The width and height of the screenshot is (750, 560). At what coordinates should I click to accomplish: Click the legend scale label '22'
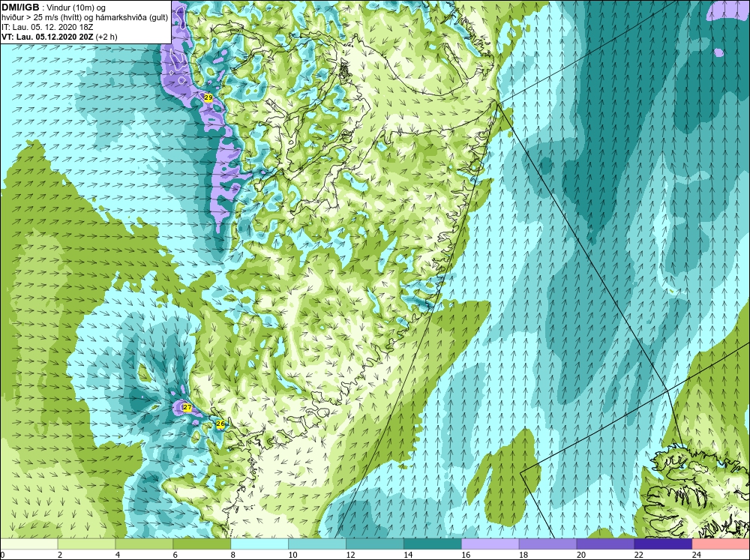tap(638, 555)
